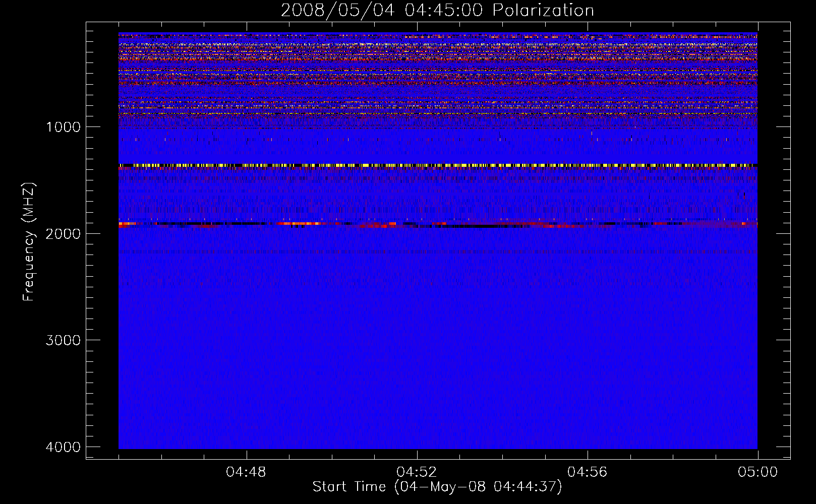Click the bright yellow interference band in the spectrogram

438,165
